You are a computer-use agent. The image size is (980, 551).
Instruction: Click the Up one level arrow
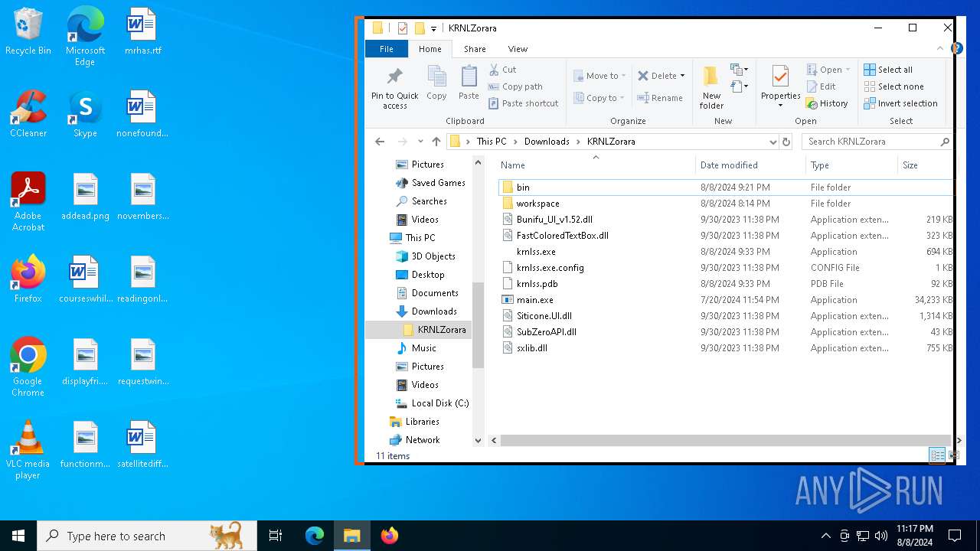(x=436, y=142)
